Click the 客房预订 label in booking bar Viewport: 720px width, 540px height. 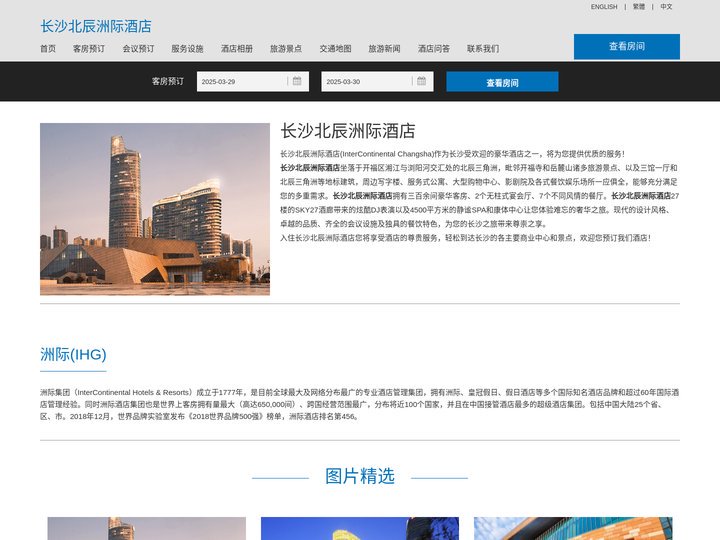coord(168,81)
